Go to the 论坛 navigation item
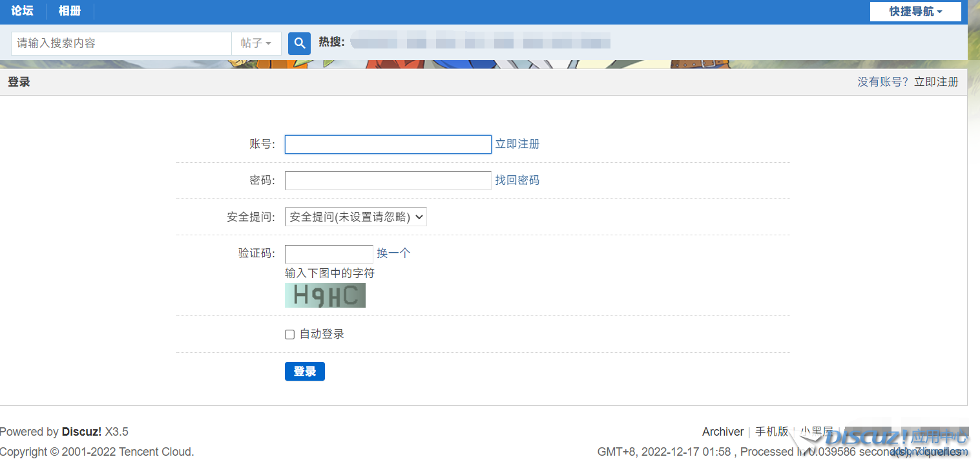The image size is (980, 468). point(22,11)
